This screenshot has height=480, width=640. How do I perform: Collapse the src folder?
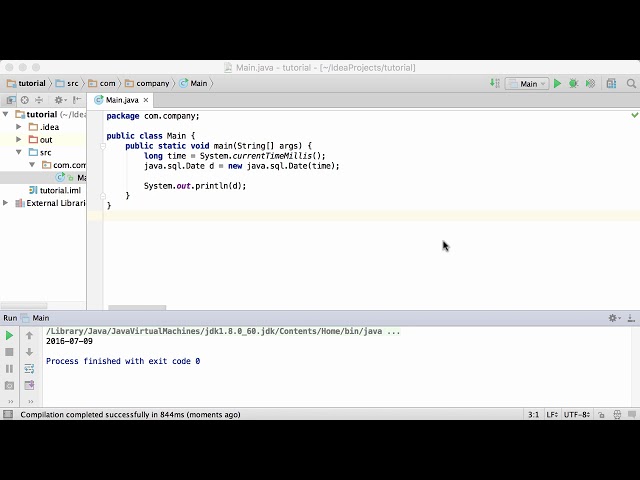19,152
